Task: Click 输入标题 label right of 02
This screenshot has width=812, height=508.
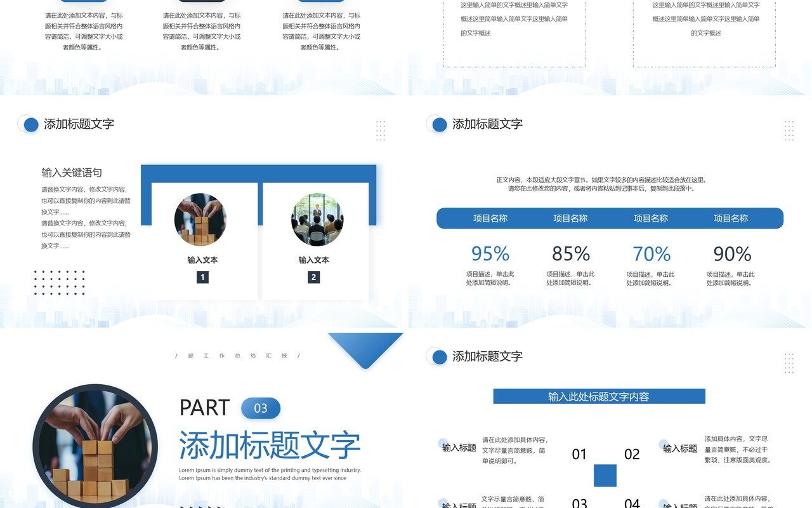Action: [x=680, y=448]
